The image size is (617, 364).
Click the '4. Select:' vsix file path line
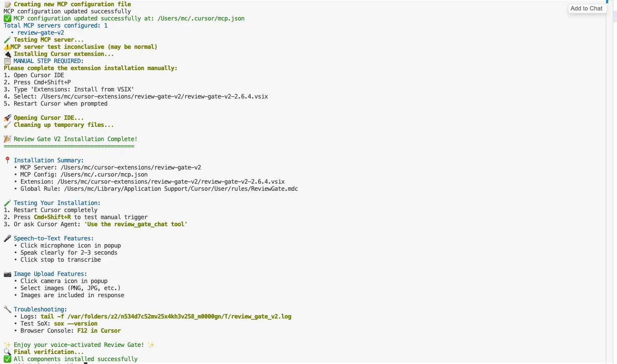(x=136, y=96)
